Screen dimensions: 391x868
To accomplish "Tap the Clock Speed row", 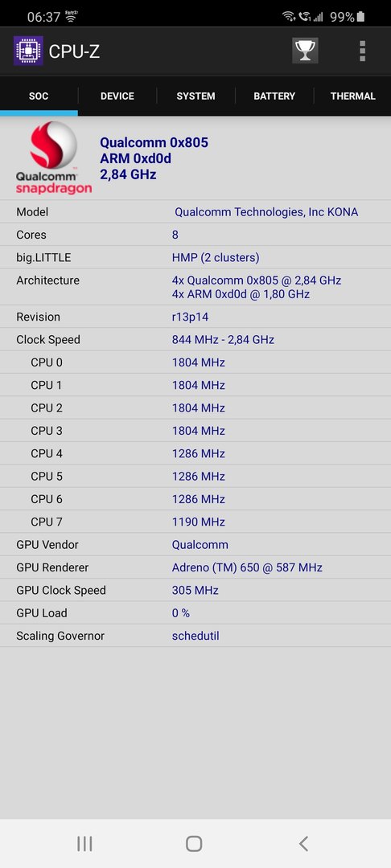I will [x=195, y=339].
